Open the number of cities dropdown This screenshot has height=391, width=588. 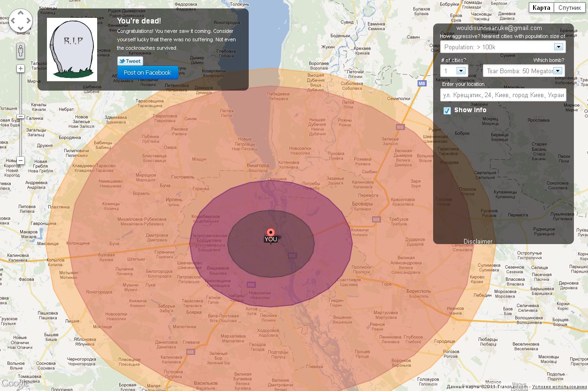click(454, 71)
